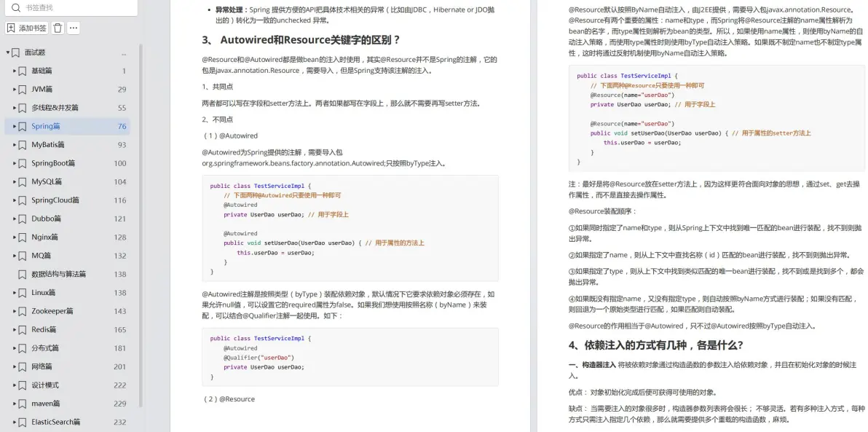Screen dimensions: 868x432
Task: Expand the 分布式篇 bookmark arrow
Action: 15,348
